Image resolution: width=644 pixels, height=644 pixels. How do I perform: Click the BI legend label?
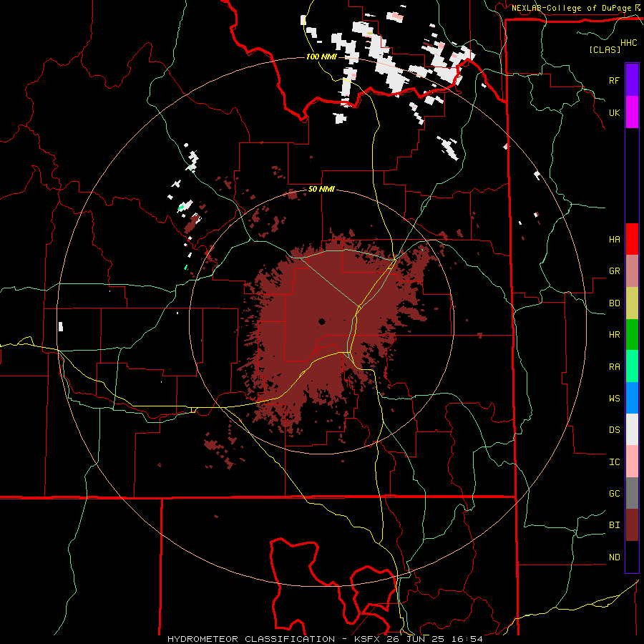click(614, 525)
